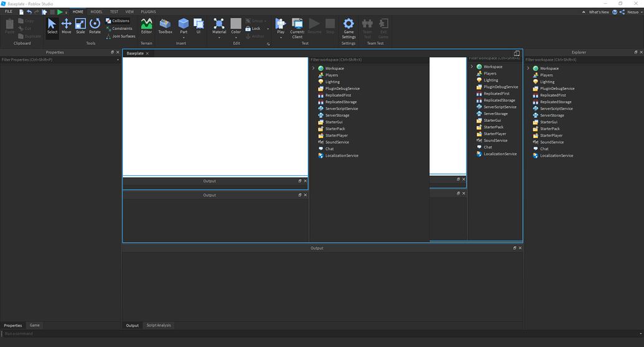Click the share icon beside Nezuo

pos(622,12)
